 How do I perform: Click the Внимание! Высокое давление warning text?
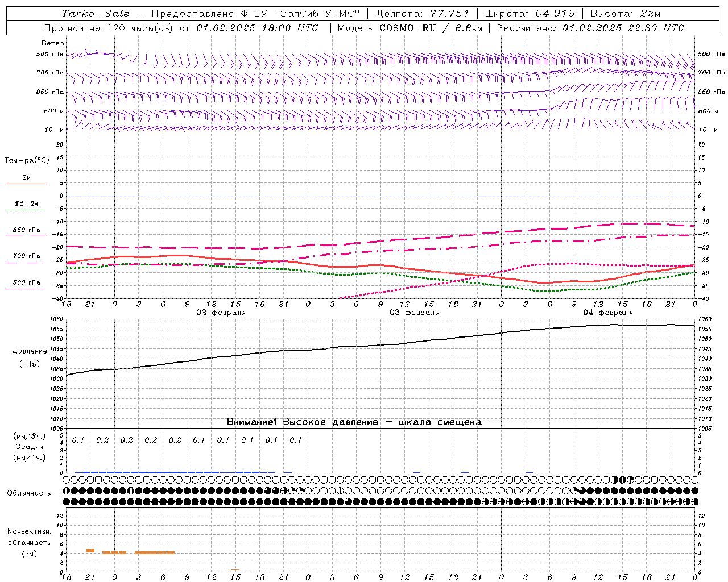[354, 422]
